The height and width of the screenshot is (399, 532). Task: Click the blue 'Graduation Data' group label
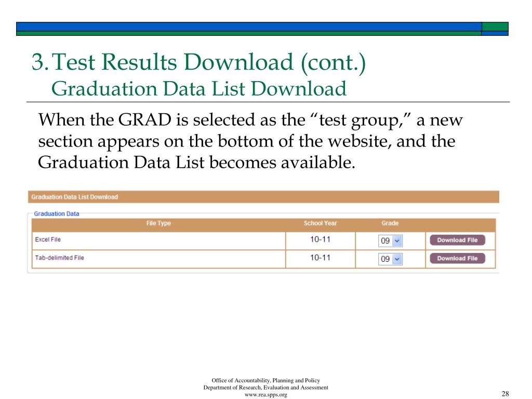pyautogui.click(x=56, y=214)
